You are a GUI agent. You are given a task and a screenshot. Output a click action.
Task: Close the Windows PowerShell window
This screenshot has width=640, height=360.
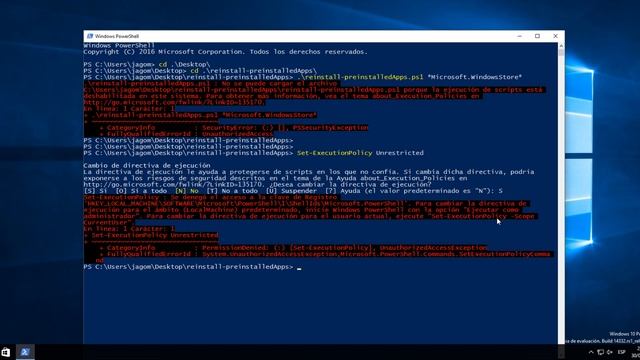pyautogui.click(x=555, y=36)
